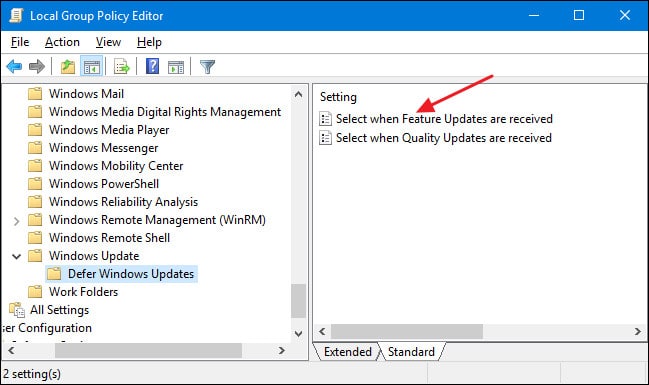Select the Windows Messenger folder
Screen dimensions: 649x385
point(103,148)
